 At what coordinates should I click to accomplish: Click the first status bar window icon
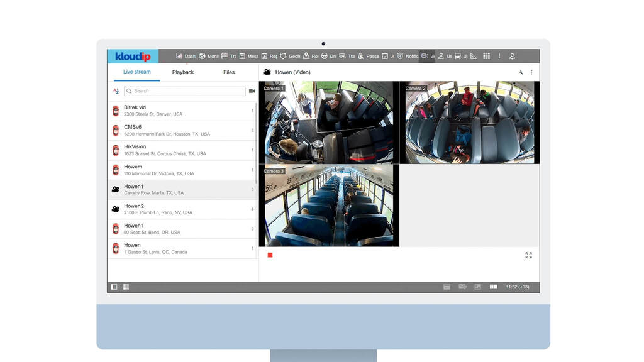point(447,287)
